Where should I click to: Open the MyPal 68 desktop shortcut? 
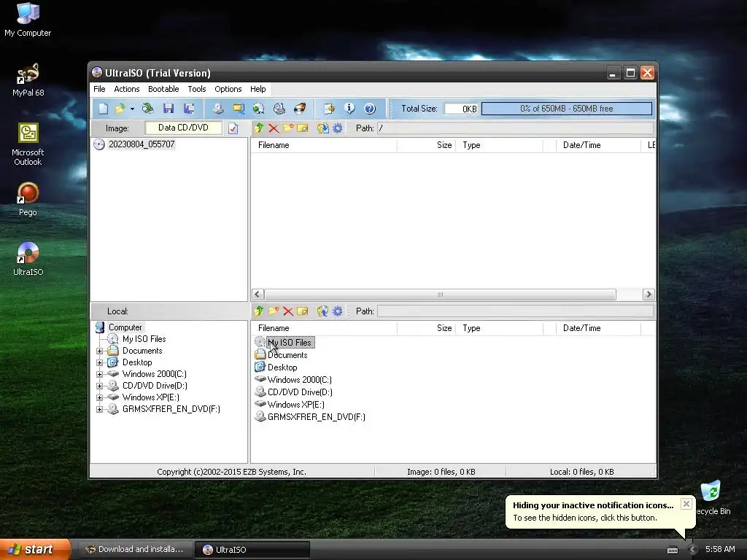coord(28,80)
